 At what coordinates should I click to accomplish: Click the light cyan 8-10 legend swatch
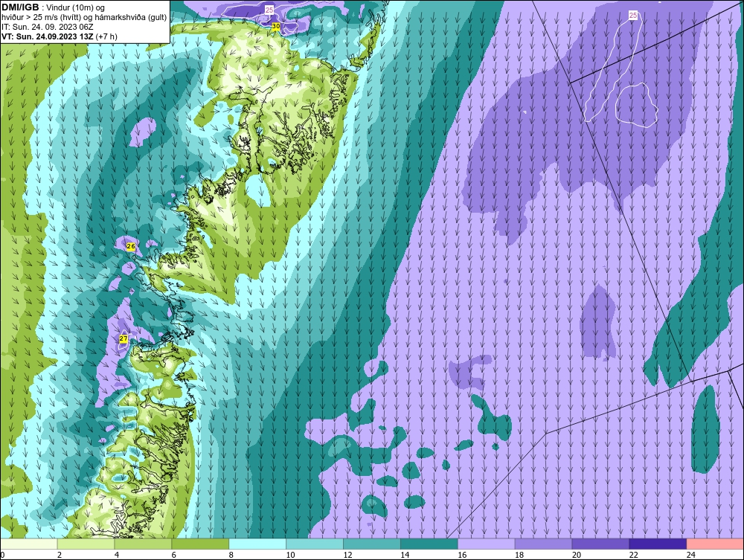pyautogui.click(x=257, y=544)
